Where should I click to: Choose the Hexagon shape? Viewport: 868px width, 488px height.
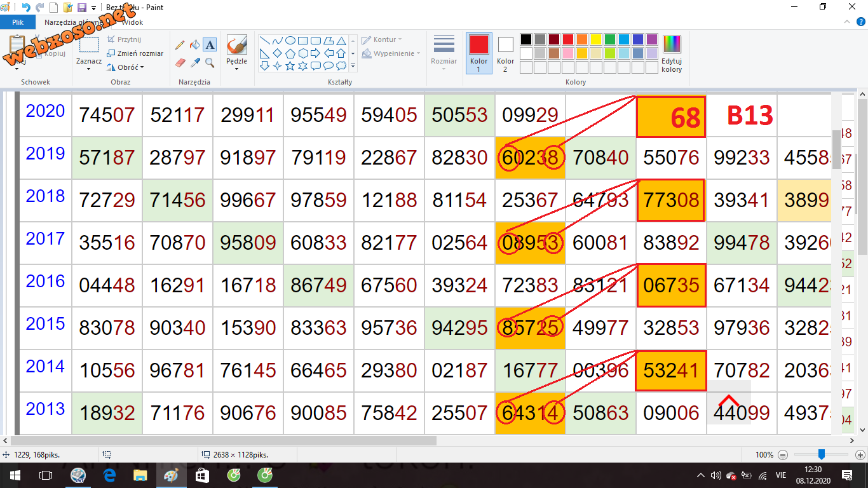point(302,53)
